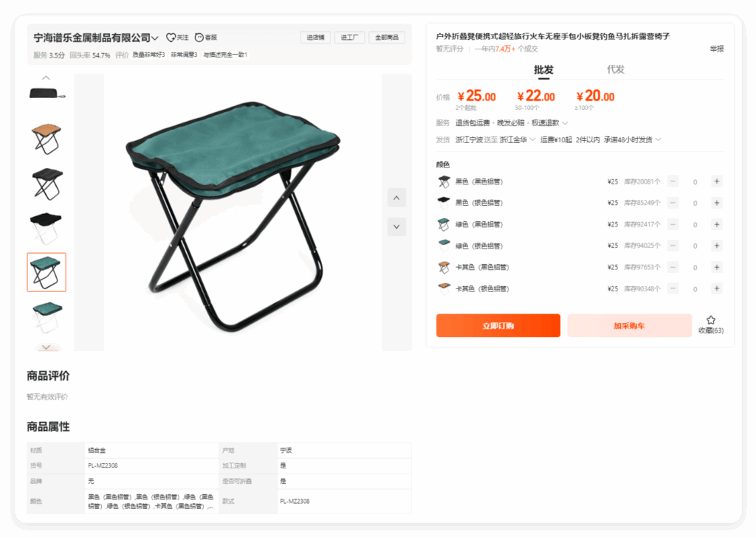This screenshot has height=537, width=756.
Task: Click the star favorite icon (收藏)
Action: coord(711,320)
